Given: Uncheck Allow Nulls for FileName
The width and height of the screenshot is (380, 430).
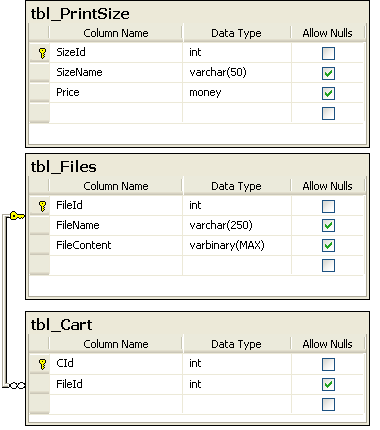Looking at the screenshot, I should [x=328, y=226].
